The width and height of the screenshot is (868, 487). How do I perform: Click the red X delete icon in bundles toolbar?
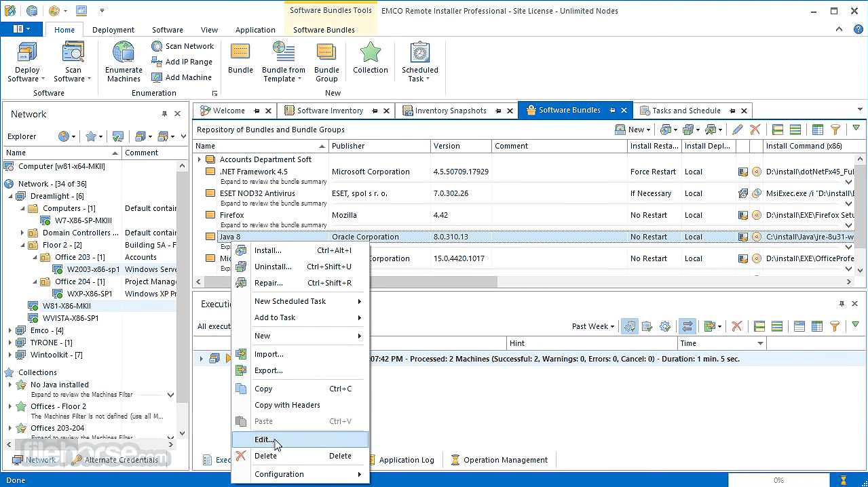click(x=755, y=130)
